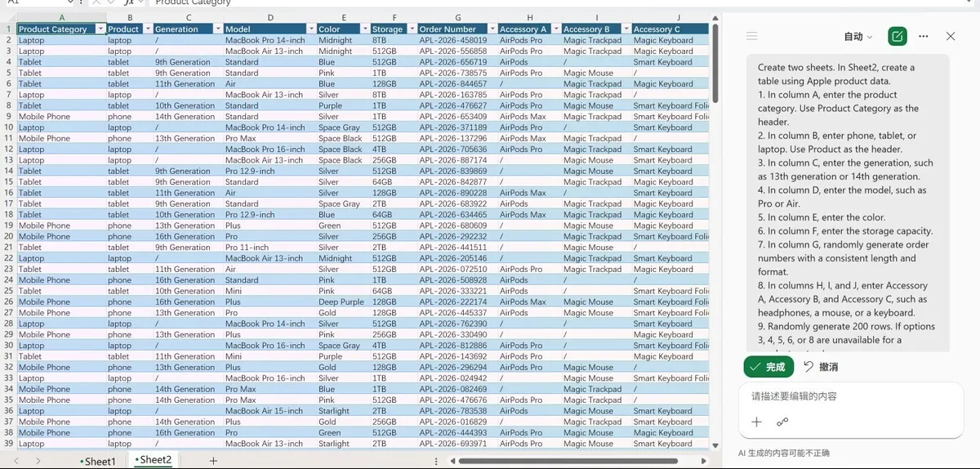Image resolution: width=980 pixels, height=469 pixels.
Task: Open the 自动 mode dropdown
Action: click(857, 36)
